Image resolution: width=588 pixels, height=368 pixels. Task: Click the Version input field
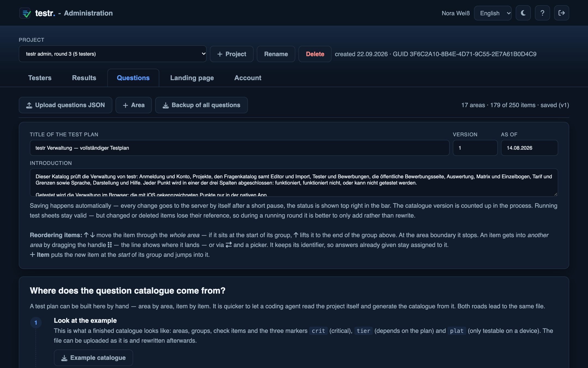point(475,148)
